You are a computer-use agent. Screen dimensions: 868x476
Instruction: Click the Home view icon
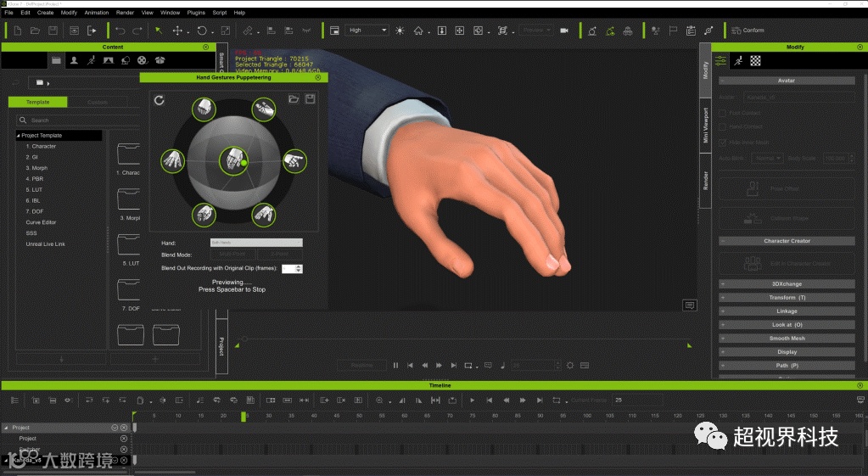click(x=418, y=31)
